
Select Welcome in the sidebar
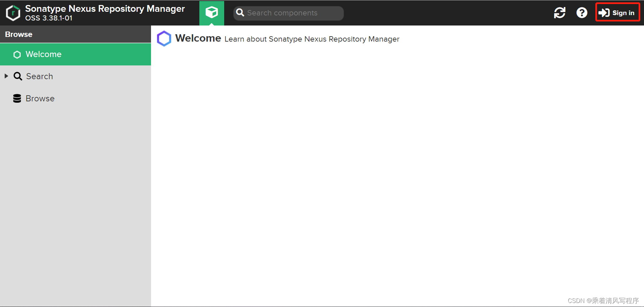[x=76, y=54]
